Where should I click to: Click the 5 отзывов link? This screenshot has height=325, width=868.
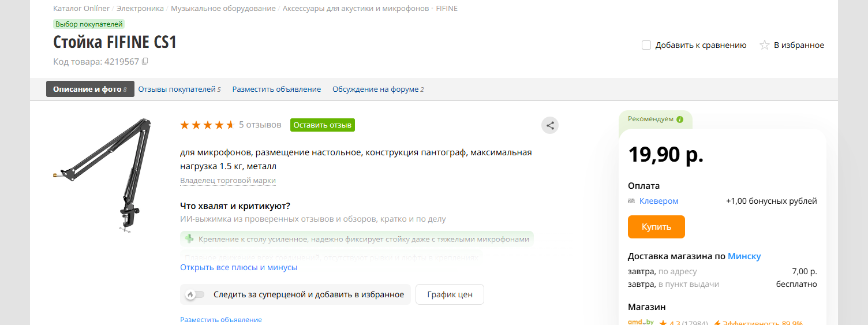point(260,125)
